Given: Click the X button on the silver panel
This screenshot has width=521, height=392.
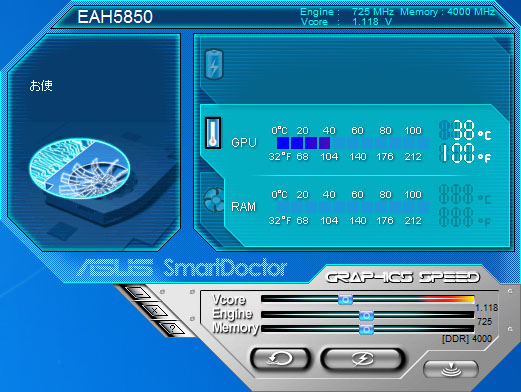Looking at the screenshot, I should 155,311.
